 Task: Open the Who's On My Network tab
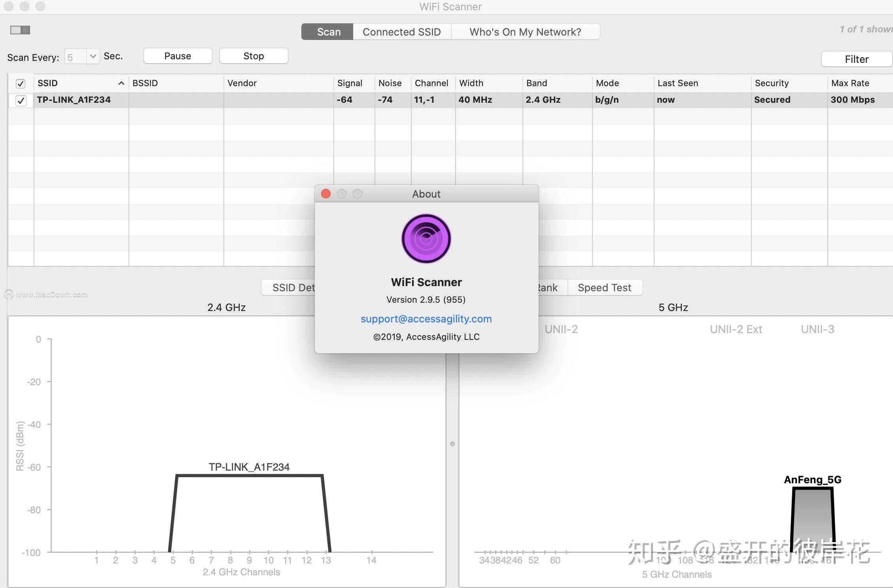[x=525, y=32]
